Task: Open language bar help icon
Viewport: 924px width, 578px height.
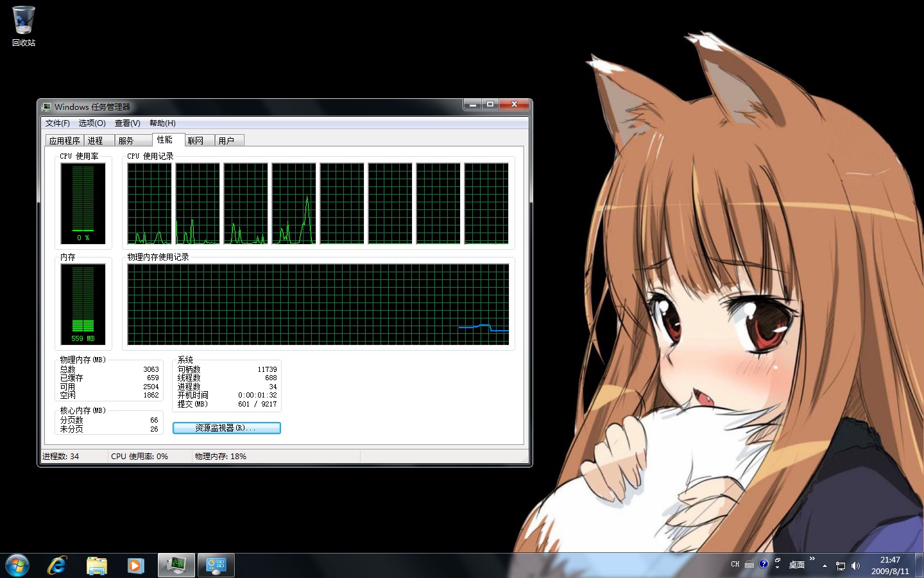Action: pos(764,564)
